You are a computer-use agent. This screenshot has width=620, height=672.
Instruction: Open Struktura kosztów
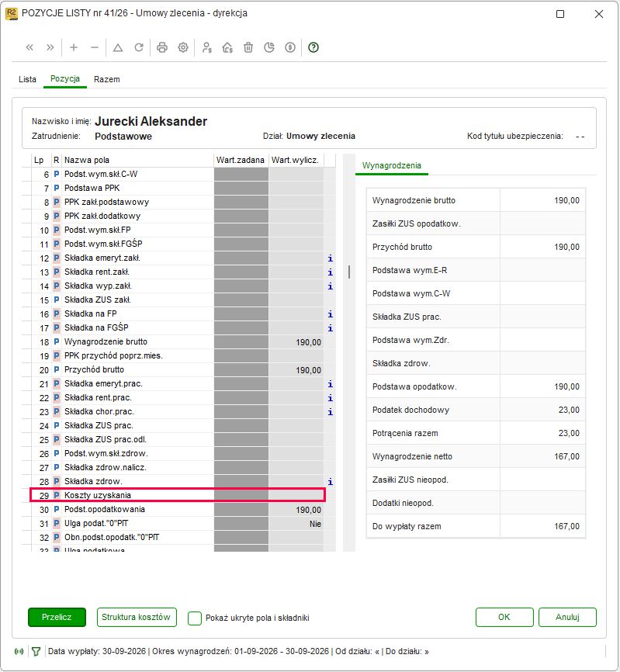click(137, 617)
